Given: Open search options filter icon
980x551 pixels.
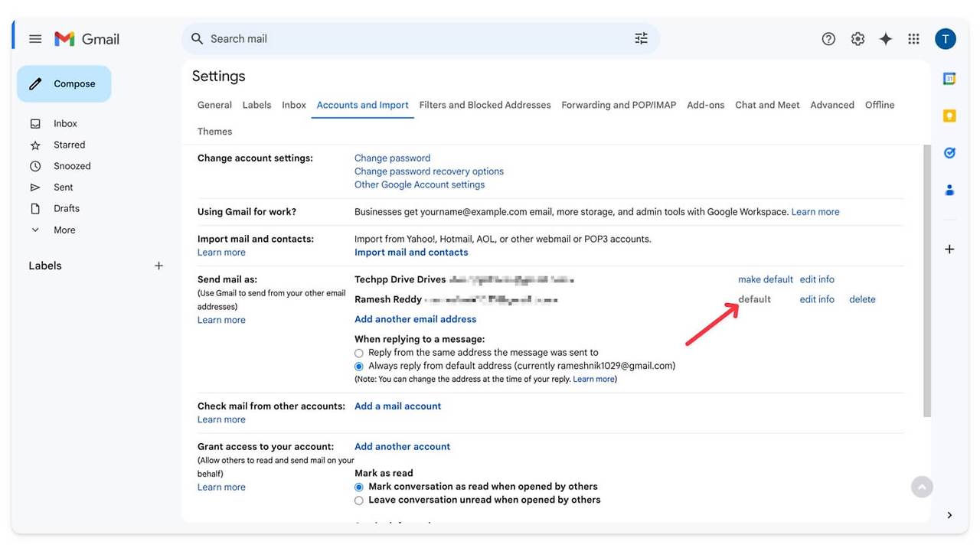Looking at the screenshot, I should [641, 38].
